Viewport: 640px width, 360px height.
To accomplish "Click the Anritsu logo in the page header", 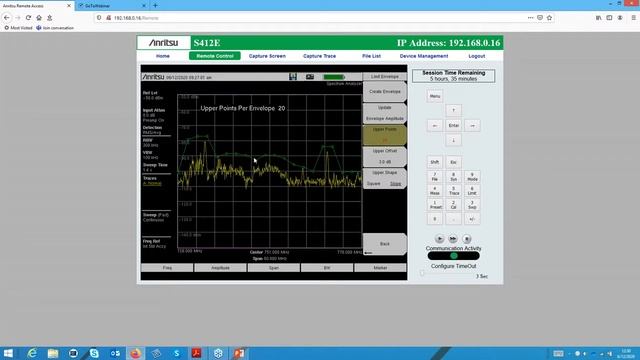I will (x=164, y=43).
